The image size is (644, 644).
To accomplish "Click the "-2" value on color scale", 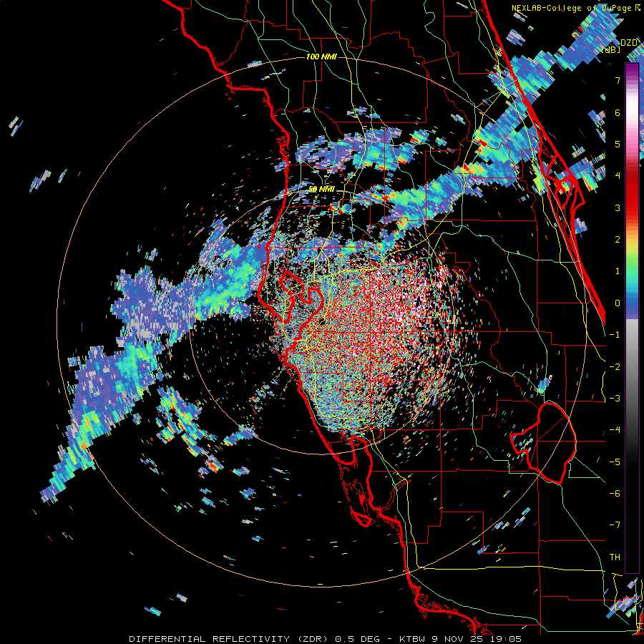I will pos(615,367).
